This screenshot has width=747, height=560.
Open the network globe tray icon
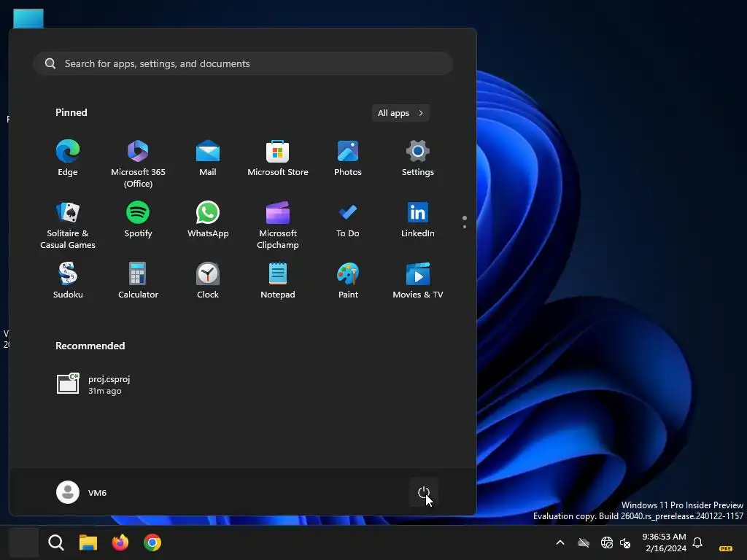pos(606,542)
